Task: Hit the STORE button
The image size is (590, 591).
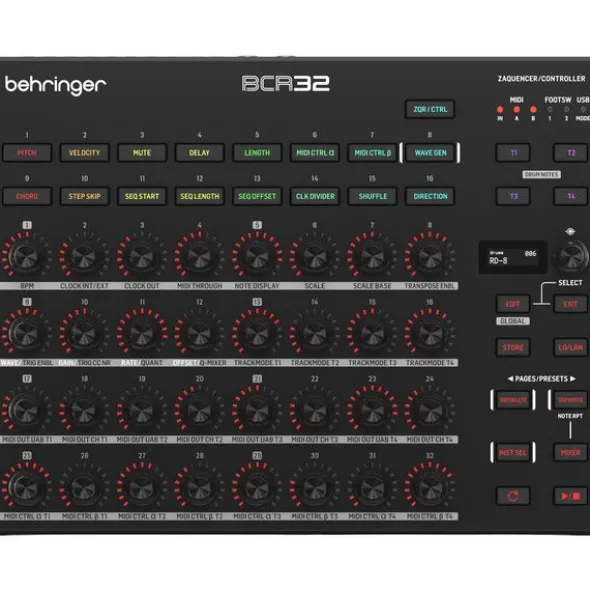Action: point(513,348)
